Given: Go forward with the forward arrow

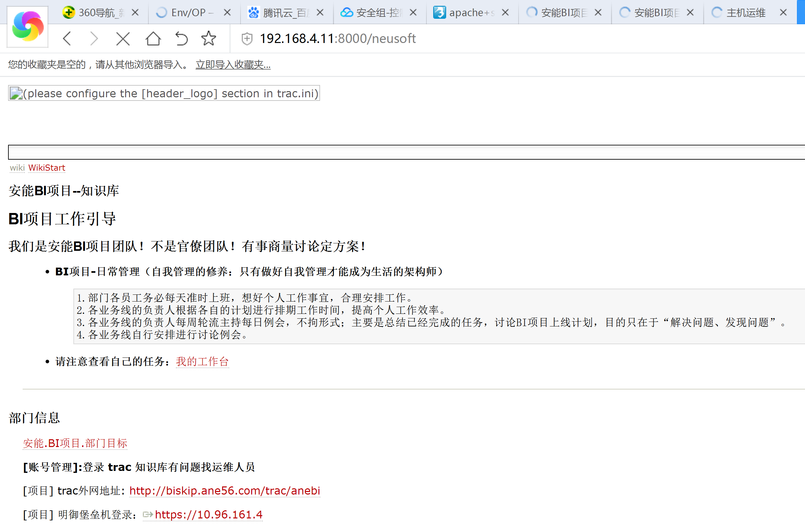Looking at the screenshot, I should click(x=94, y=38).
